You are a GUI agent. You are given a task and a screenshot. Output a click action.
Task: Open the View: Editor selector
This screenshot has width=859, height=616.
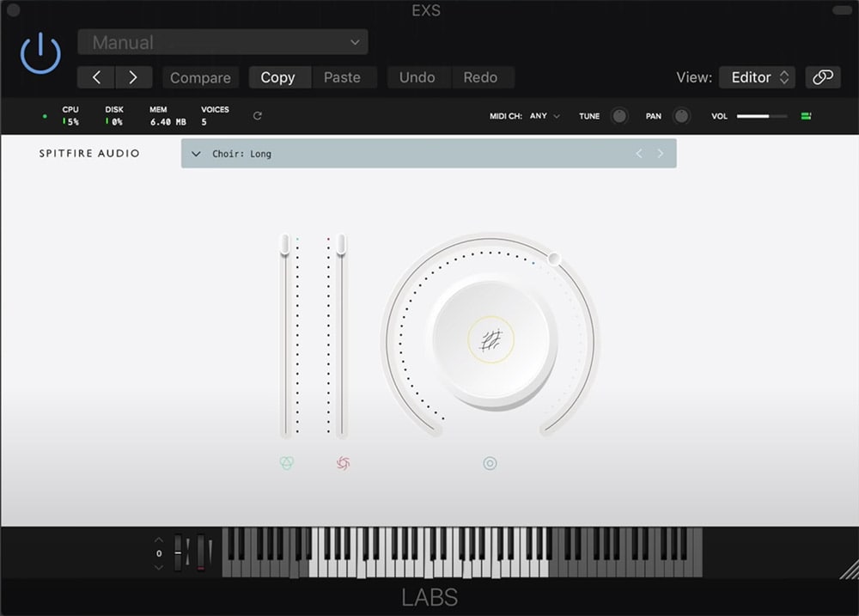click(x=757, y=76)
